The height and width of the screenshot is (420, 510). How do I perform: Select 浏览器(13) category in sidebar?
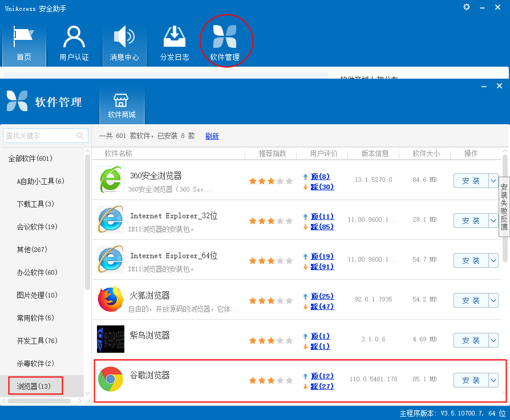(x=34, y=386)
